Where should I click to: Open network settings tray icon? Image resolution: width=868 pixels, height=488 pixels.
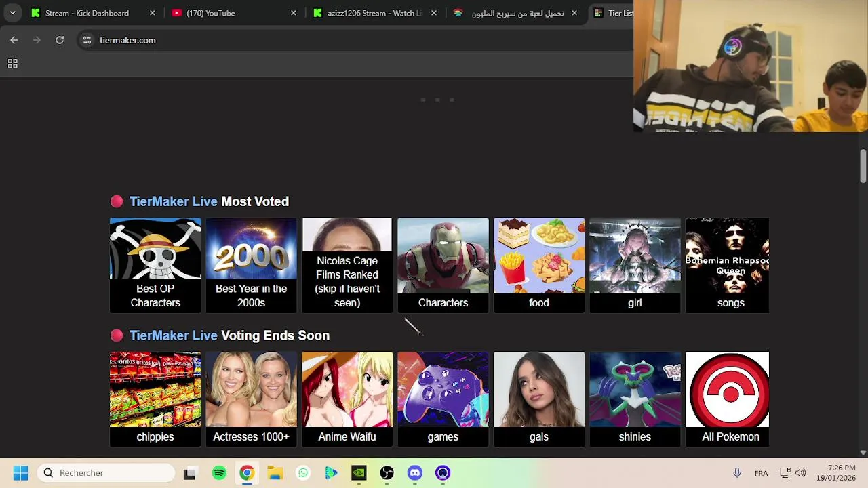[x=785, y=473]
